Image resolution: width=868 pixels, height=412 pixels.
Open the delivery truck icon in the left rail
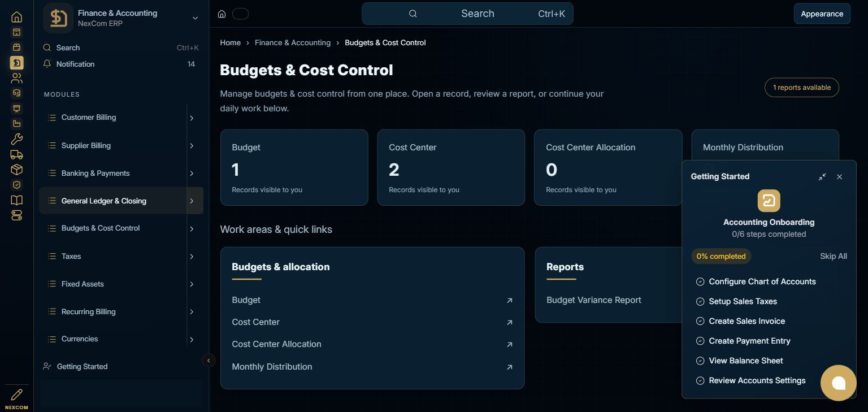[x=16, y=154]
